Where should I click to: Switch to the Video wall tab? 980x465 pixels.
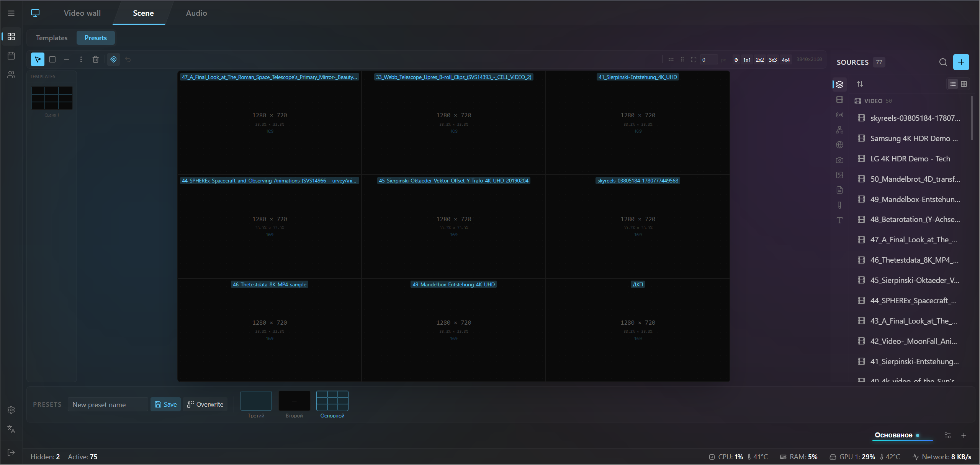(x=82, y=13)
